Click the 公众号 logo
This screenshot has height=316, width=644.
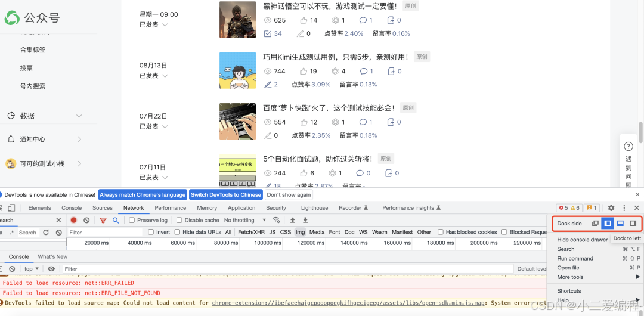32,18
